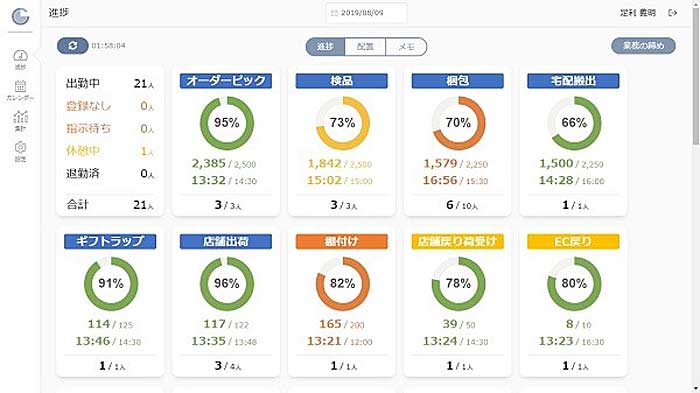The image size is (700, 393).
Task: Click the logout icon beside the user name
Action: [672, 13]
